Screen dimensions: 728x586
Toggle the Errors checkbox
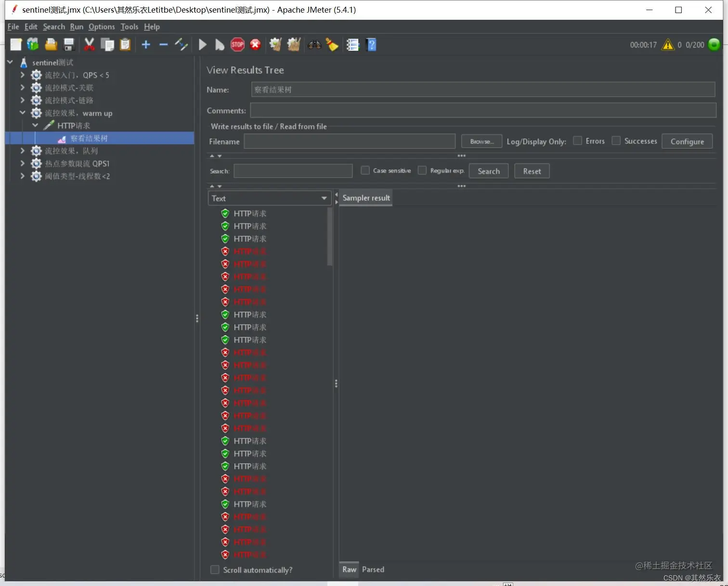click(577, 141)
